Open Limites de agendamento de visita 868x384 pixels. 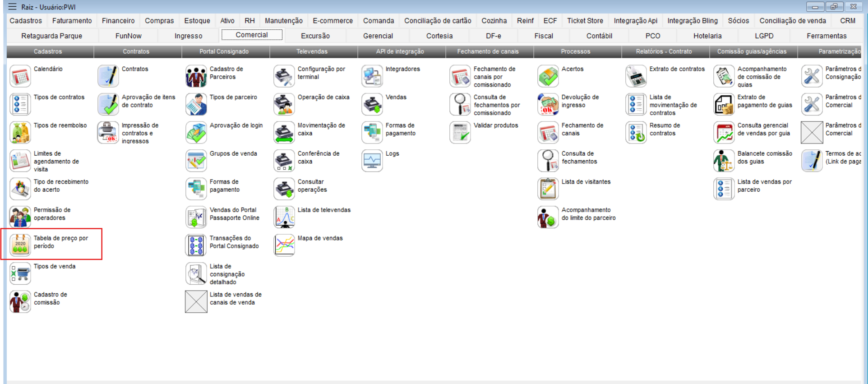(x=20, y=161)
